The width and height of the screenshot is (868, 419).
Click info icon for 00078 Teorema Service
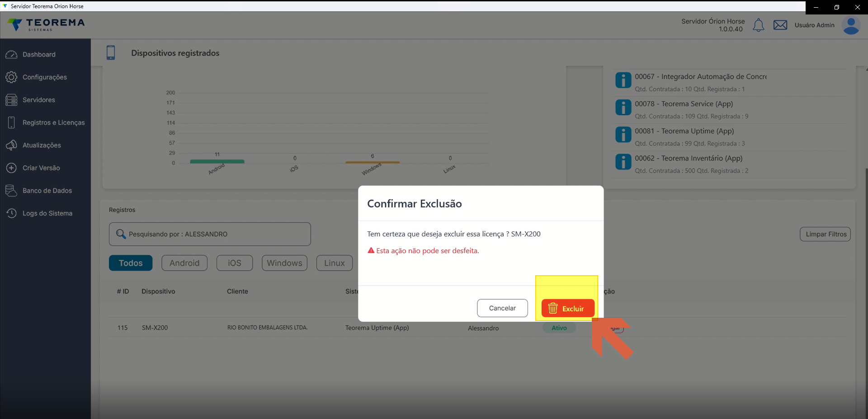[x=623, y=107]
